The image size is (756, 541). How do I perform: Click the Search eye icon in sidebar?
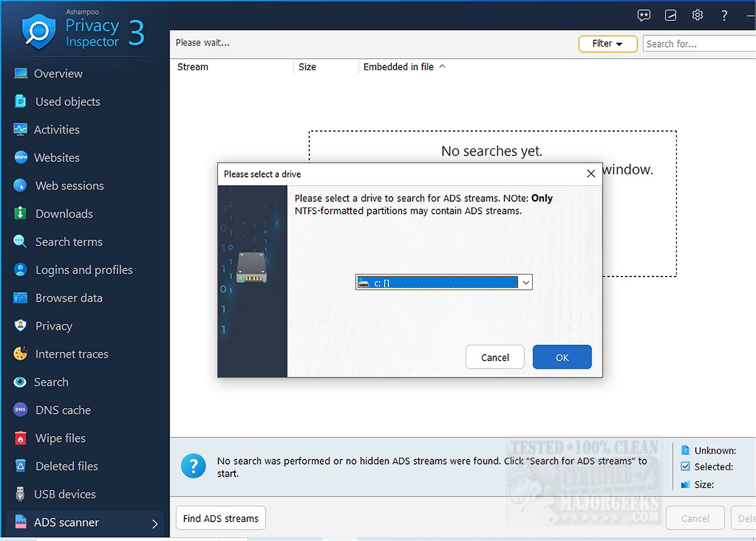[x=21, y=382]
